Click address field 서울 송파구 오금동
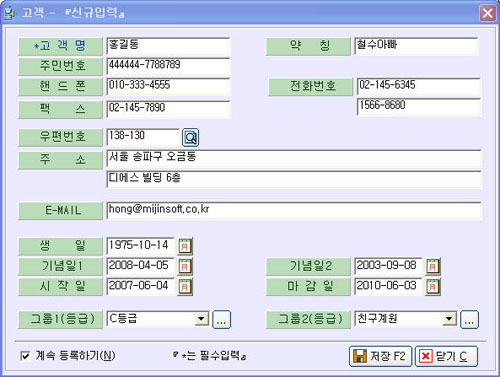500x377 pixels. pos(294,158)
